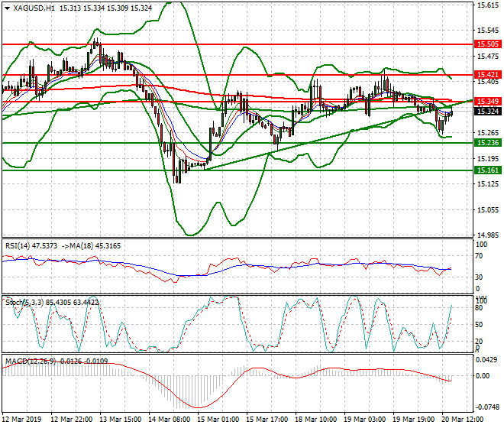
Task: Click the 18 Mar 10:00 time label
Action: coord(315,420)
